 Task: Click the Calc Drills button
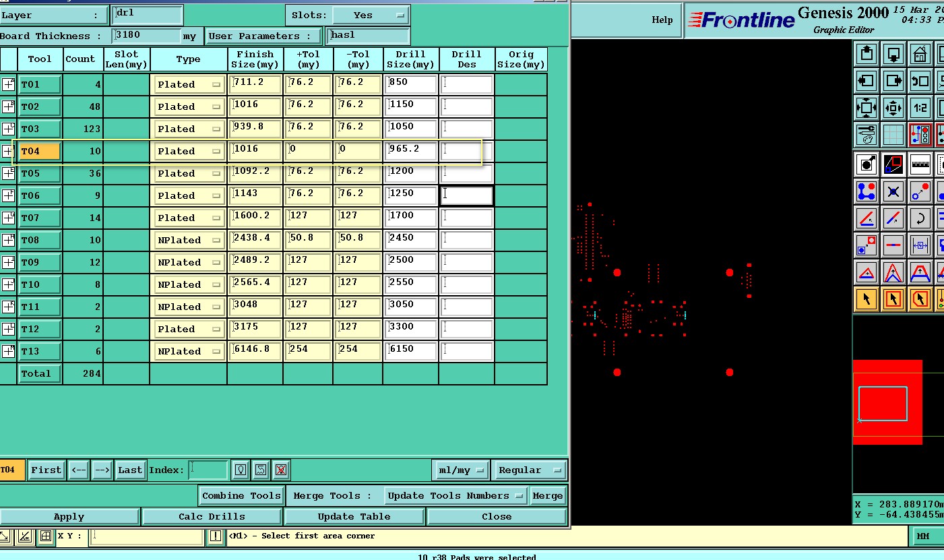212,517
